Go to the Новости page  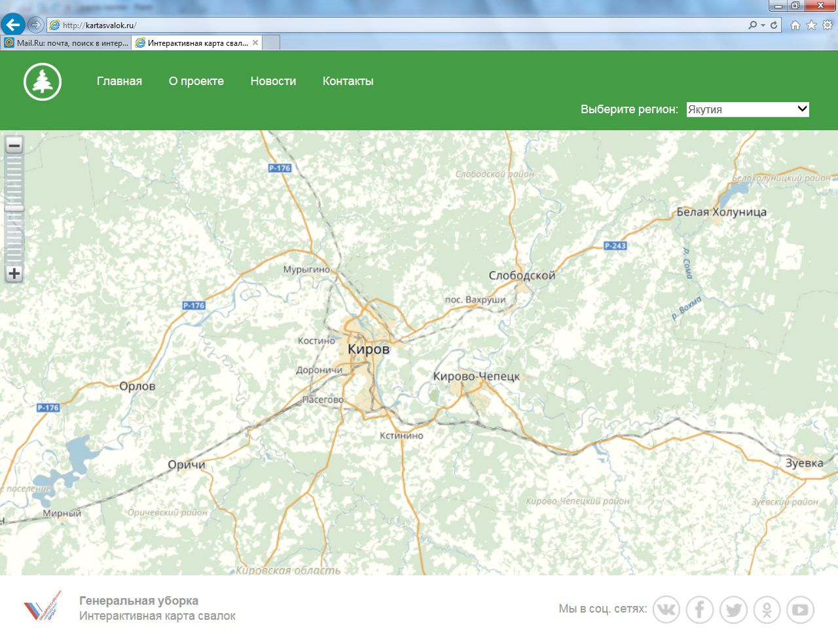pyautogui.click(x=273, y=81)
